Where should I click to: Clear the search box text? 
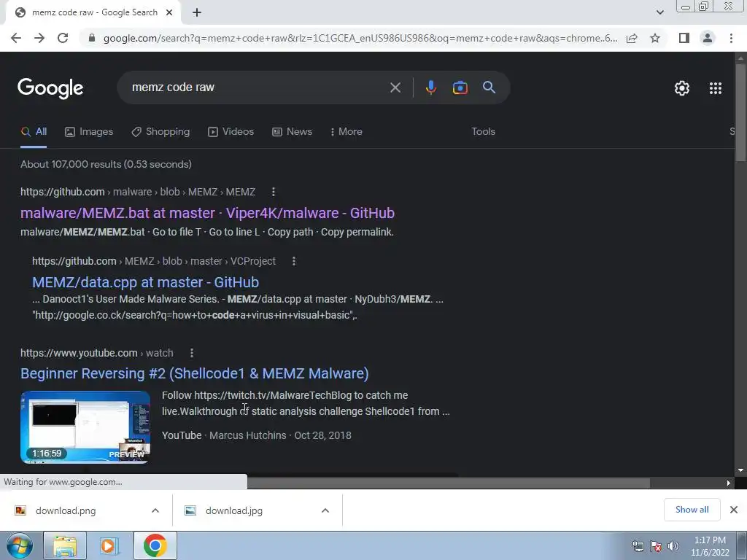point(395,87)
